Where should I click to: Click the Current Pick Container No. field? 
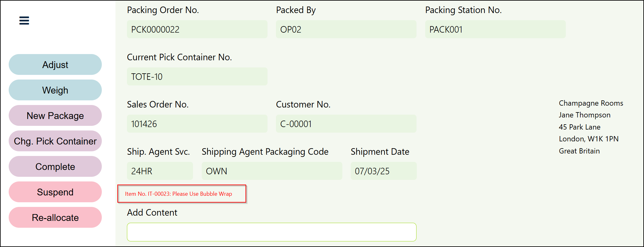(x=197, y=77)
